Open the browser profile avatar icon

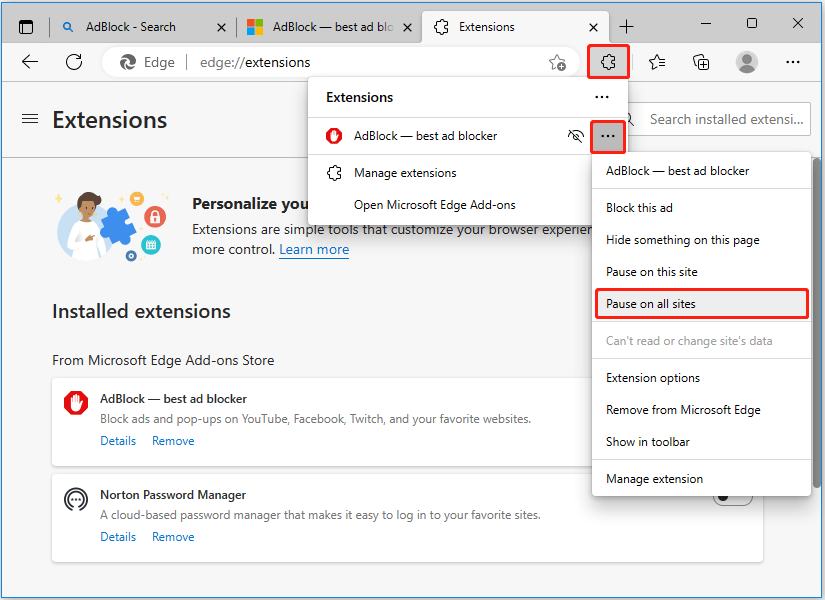tap(746, 61)
